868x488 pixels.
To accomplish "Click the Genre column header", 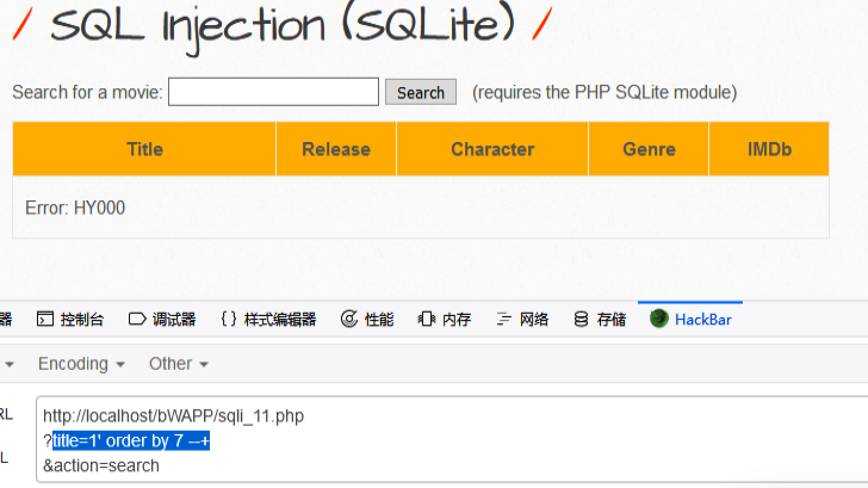I will click(649, 149).
